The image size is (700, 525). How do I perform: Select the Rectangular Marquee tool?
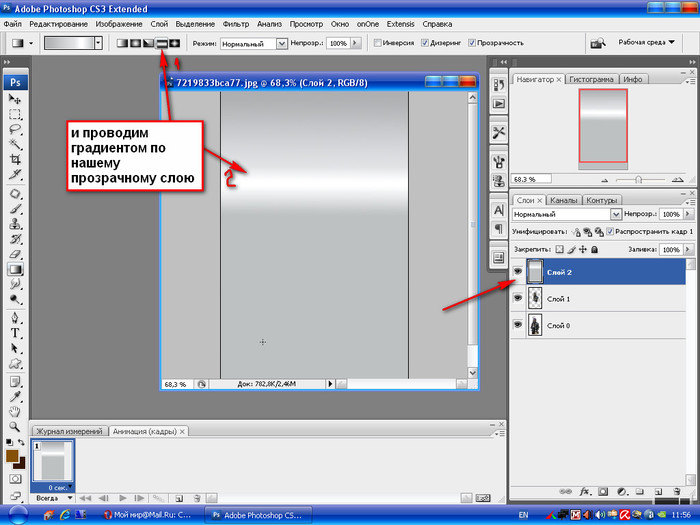click(15, 114)
